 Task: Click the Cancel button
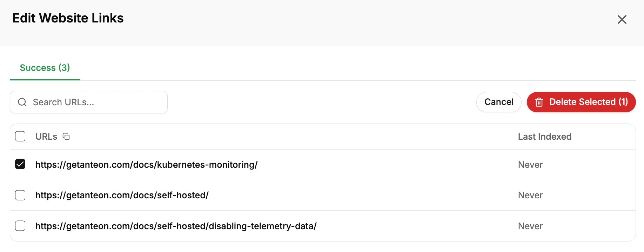coord(499,102)
